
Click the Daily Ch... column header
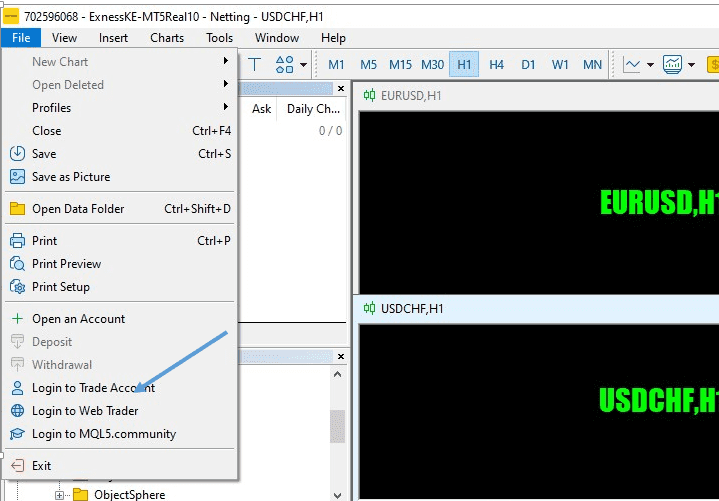(313, 109)
